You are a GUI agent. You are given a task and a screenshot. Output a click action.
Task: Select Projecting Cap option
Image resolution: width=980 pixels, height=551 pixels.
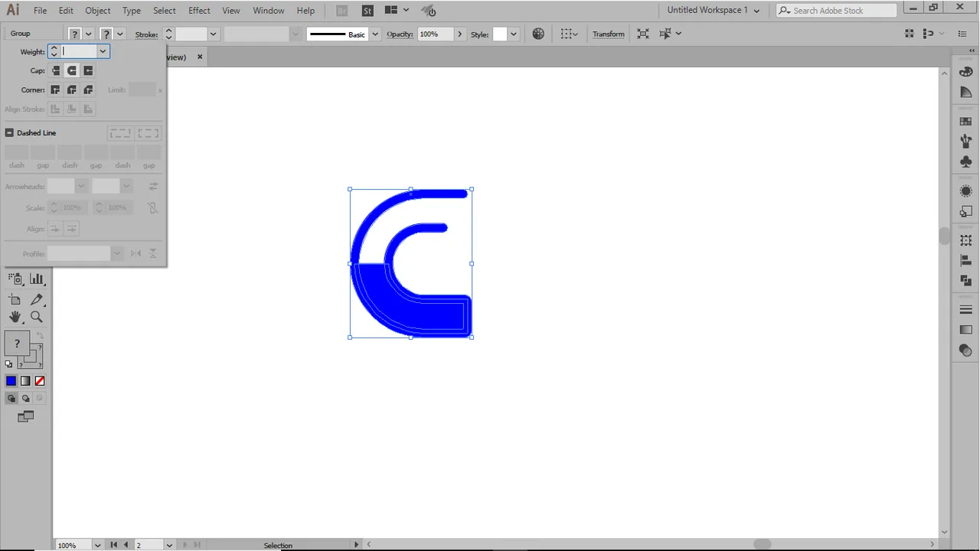(88, 70)
